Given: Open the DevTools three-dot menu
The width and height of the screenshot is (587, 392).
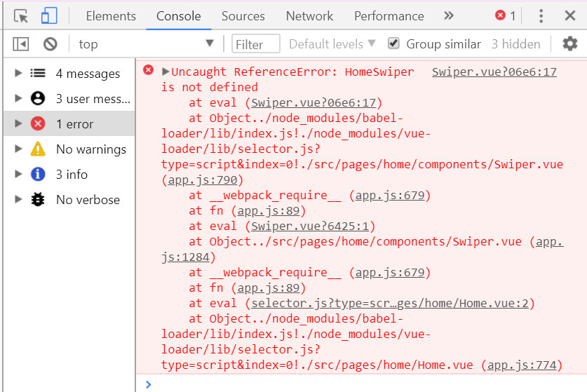Looking at the screenshot, I should [x=541, y=16].
